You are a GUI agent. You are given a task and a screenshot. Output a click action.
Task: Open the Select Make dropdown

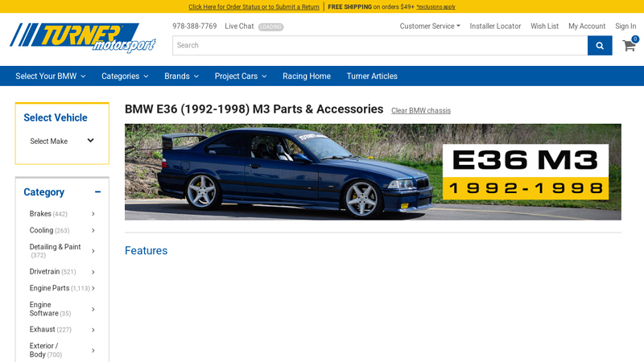(x=62, y=142)
